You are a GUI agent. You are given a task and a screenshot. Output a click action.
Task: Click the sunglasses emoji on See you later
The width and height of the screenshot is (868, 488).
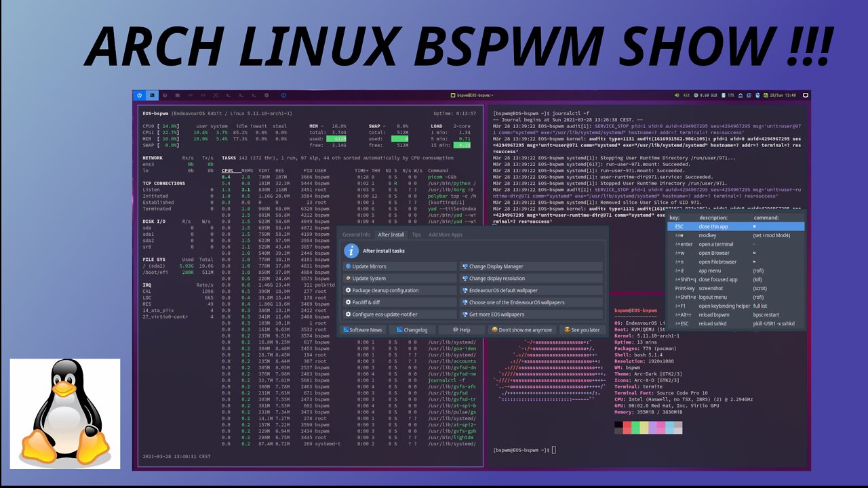pyautogui.click(x=567, y=330)
